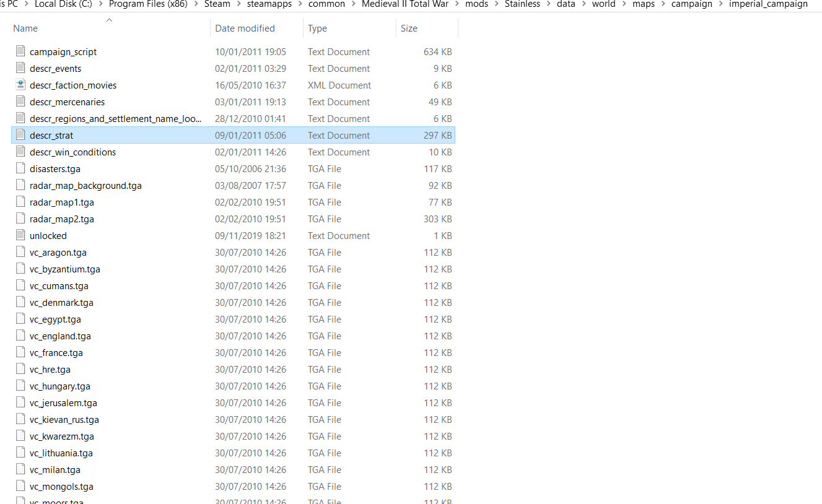822x504 pixels.
Task: Click the disasters.tga file icon
Action: click(x=20, y=168)
